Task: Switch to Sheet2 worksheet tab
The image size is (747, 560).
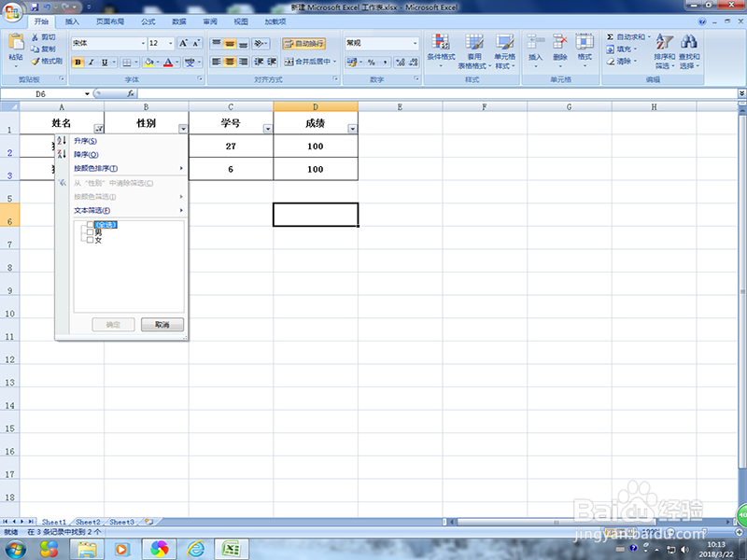Action: point(88,522)
